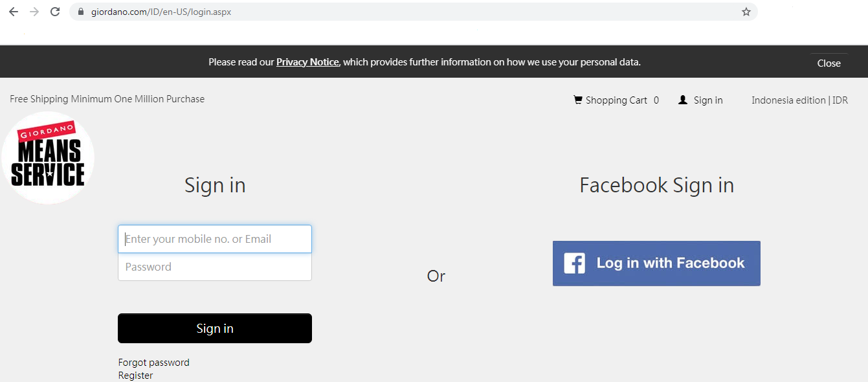Image resolution: width=868 pixels, height=382 pixels.
Task: Click the Giordano Means Service logo
Action: click(x=48, y=157)
